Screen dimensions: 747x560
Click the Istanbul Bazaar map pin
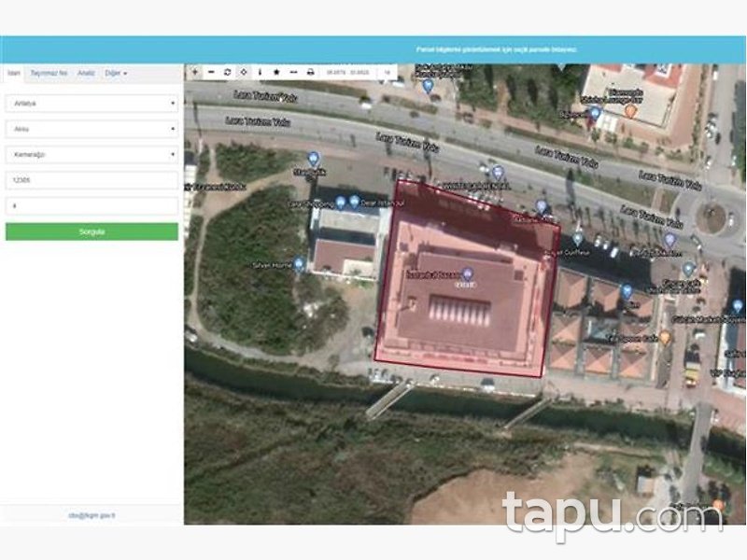tap(469, 273)
